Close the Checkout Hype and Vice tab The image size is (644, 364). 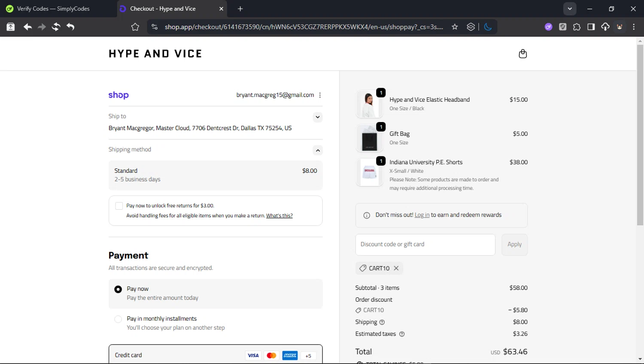(221, 9)
